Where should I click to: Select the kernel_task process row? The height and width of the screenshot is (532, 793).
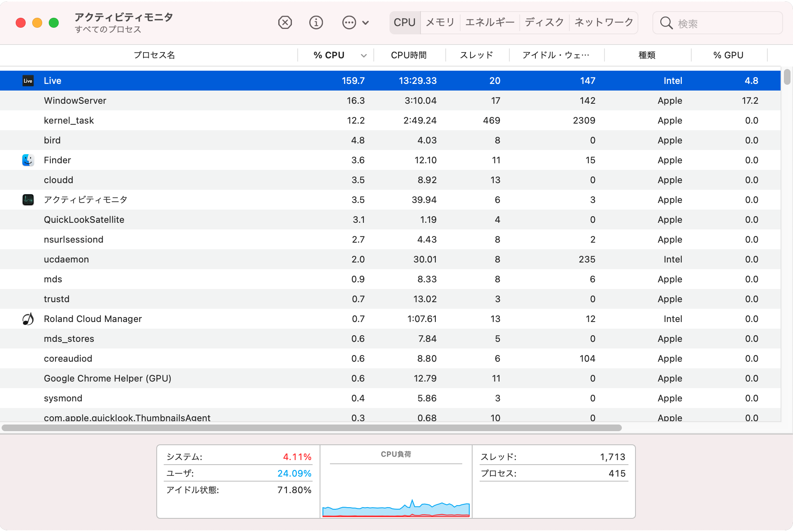(x=390, y=120)
